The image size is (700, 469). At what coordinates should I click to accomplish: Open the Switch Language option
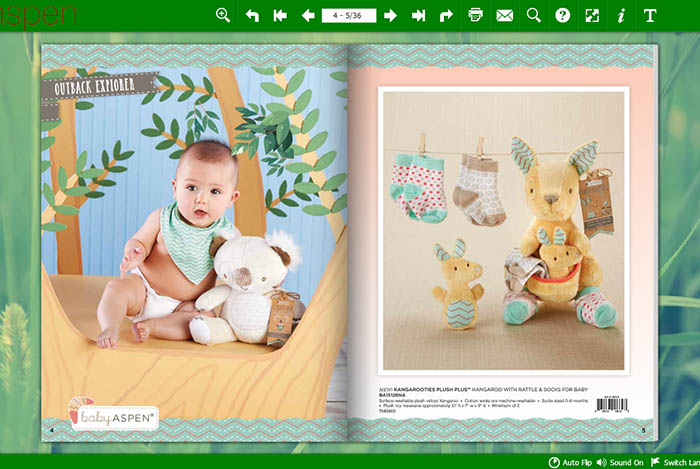675,462
